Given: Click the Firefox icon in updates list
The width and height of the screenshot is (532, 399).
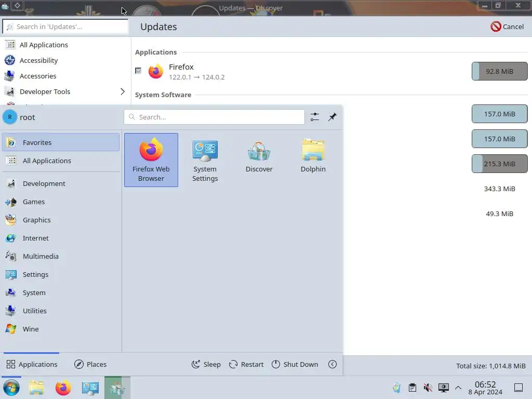Looking at the screenshot, I should click(156, 71).
